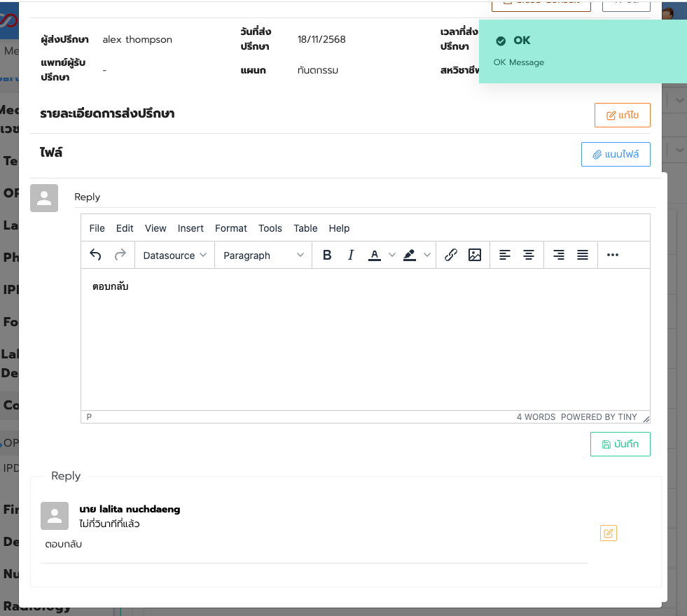Expand the text color options arrow

[x=391, y=255]
